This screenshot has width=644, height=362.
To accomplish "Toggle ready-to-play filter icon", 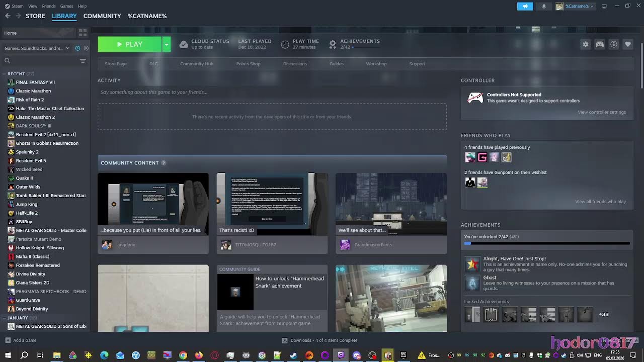I will (86, 48).
